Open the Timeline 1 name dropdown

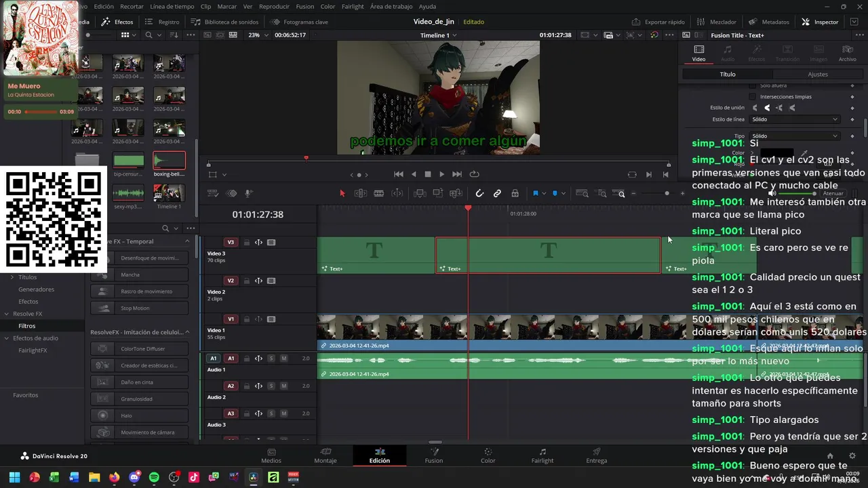click(x=438, y=35)
